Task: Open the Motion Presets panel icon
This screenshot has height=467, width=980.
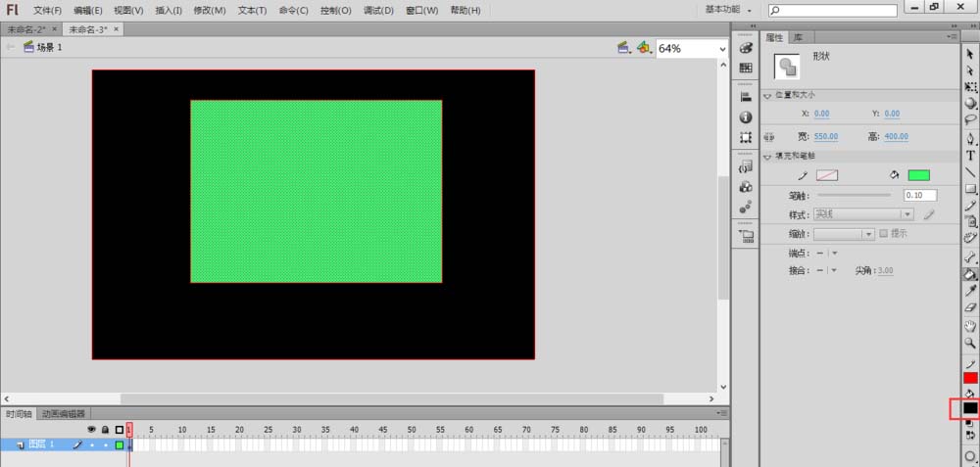Action: [746, 206]
